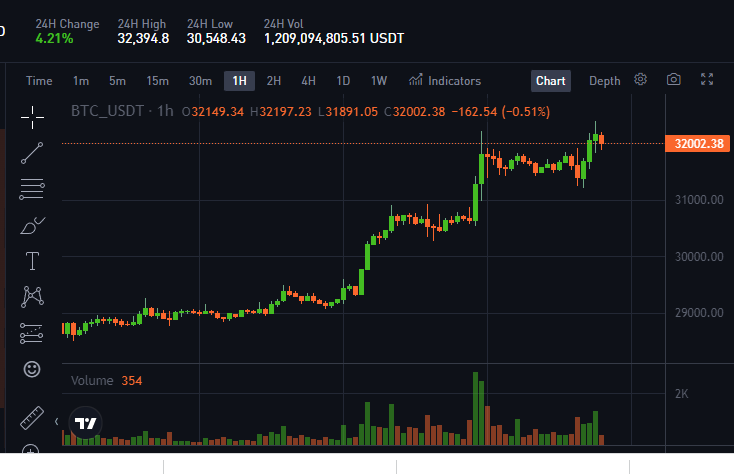The image size is (734, 474).
Task: Open the horizontal lines tool
Action: point(32,189)
